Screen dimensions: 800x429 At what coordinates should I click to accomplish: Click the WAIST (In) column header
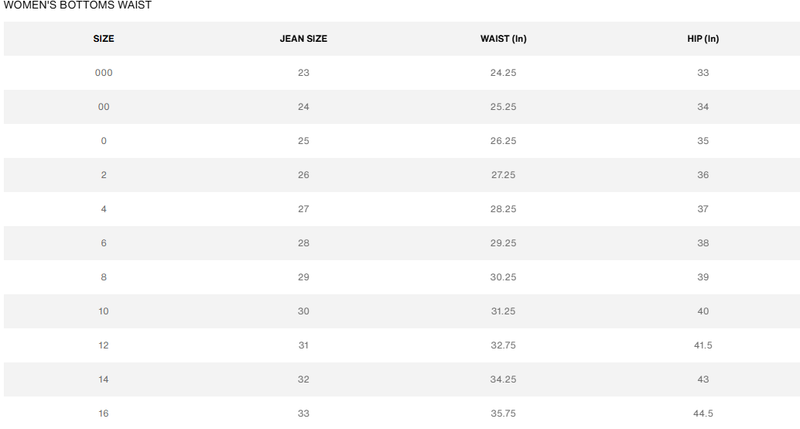click(x=503, y=38)
